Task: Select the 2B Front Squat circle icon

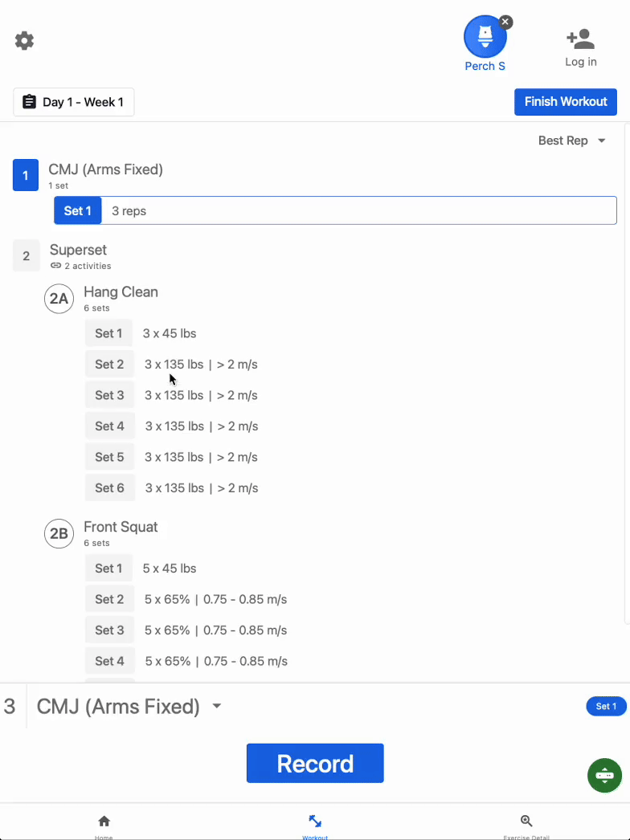Action: (59, 533)
